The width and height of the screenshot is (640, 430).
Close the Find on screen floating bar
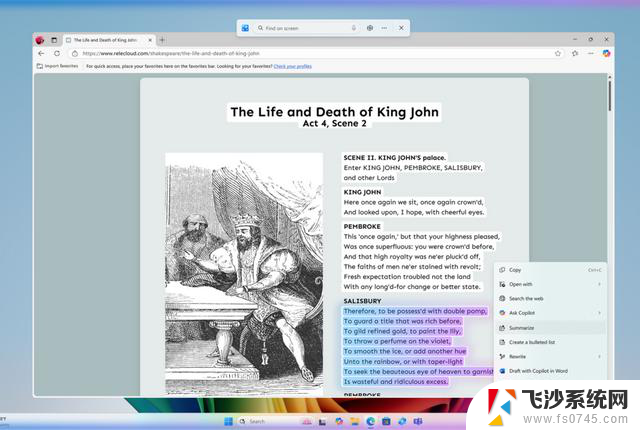point(401,28)
